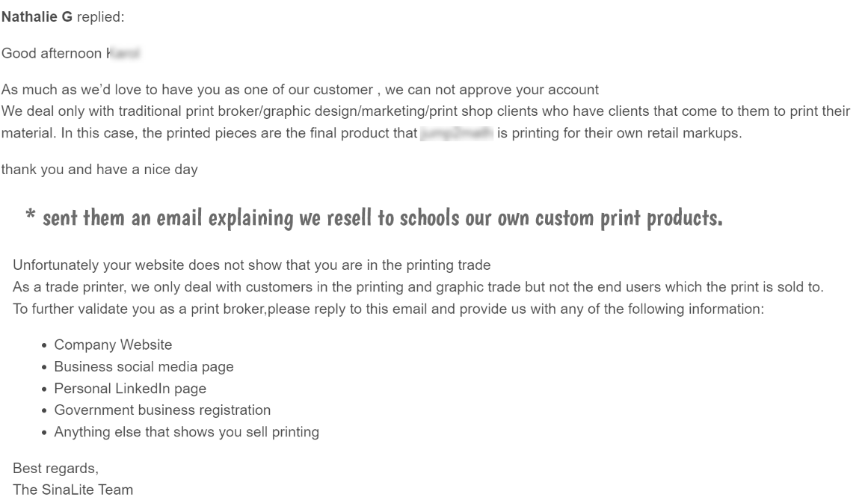Click the blurred company name before 'is printing'
Viewport: 868px width, 500px height.
click(457, 133)
